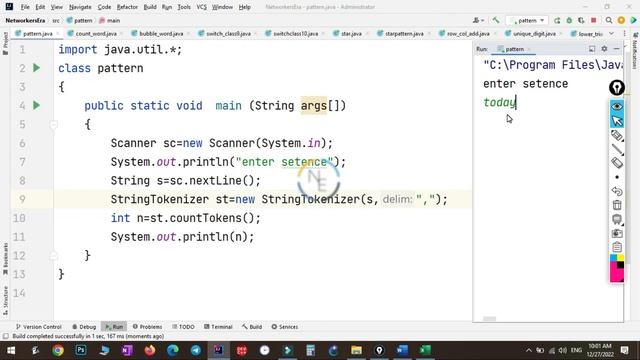
Task: Toggle Run panel window view mode icon
Action: [592, 49]
